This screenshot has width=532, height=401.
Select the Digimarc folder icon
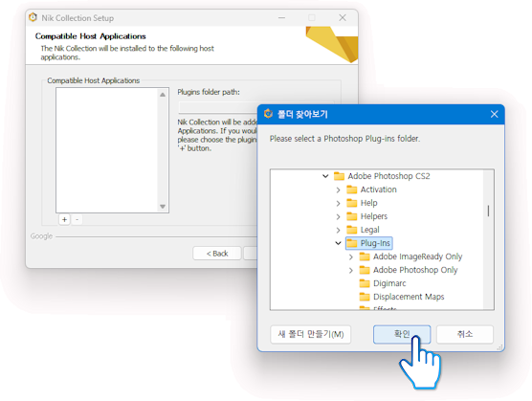pyautogui.click(x=365, y=283)
